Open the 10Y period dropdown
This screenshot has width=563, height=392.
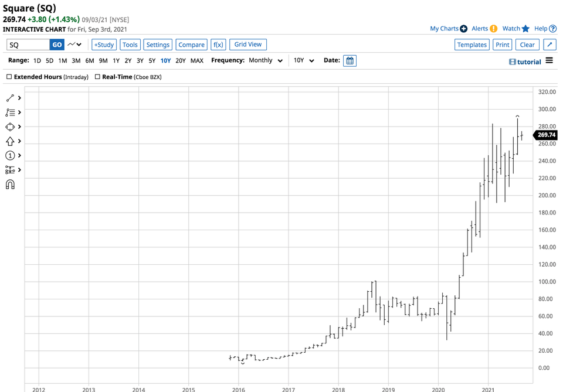click(304, 60)
